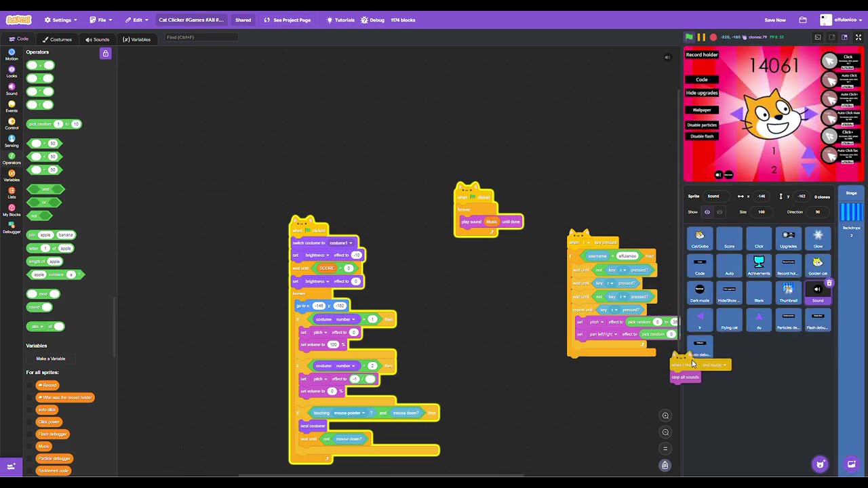The height and width of the screenshot is (488, 868).
Task: Check the 'Who was the record holder' checkbox
Action: [x=30, y=397]
